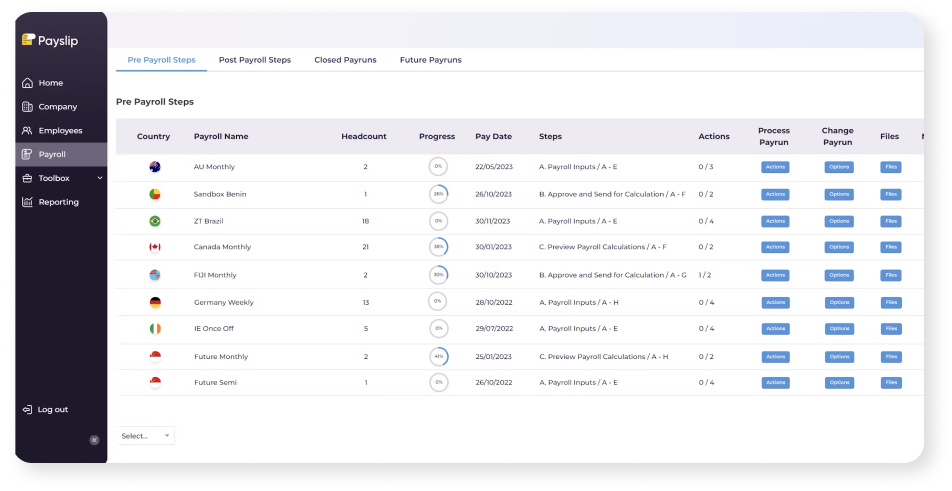
Task: Click the Home icon in sidebar
Action: coord(27,83)
